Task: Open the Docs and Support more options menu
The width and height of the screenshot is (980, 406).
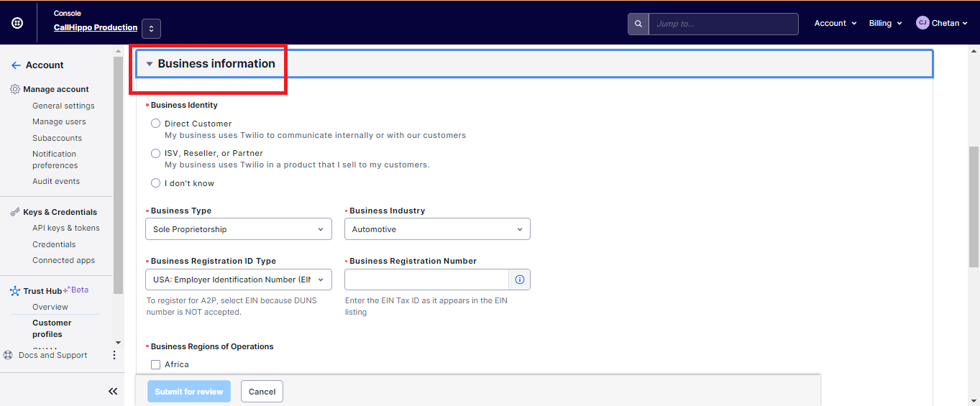Action: pyautogui.click(x=114, y=355)
